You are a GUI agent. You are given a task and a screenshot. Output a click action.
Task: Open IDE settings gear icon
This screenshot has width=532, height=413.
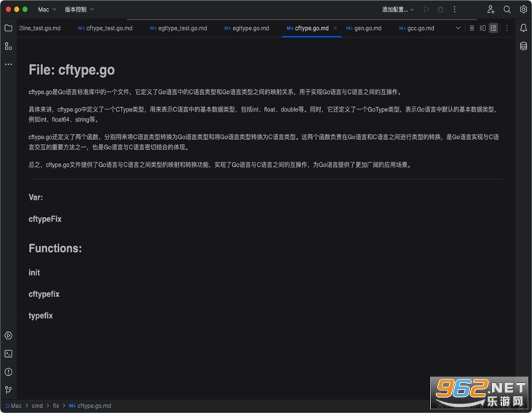click(523, 9)
